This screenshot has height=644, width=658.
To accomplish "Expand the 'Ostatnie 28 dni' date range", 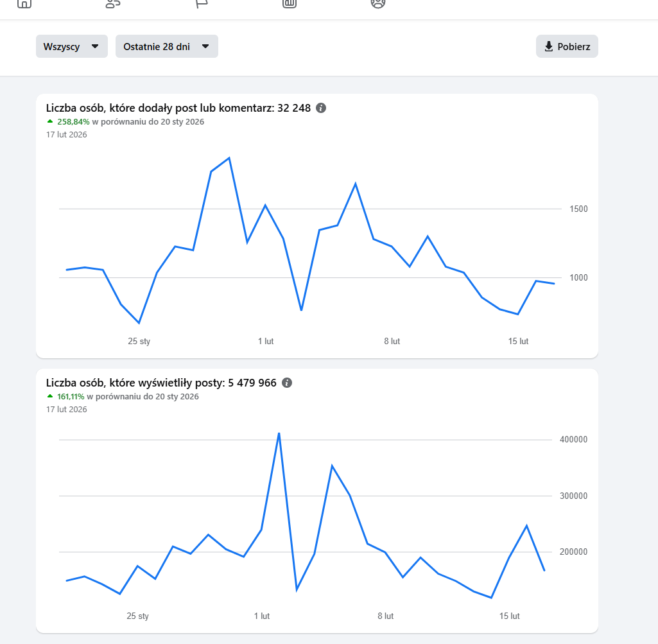I will (x=166, y=46).
